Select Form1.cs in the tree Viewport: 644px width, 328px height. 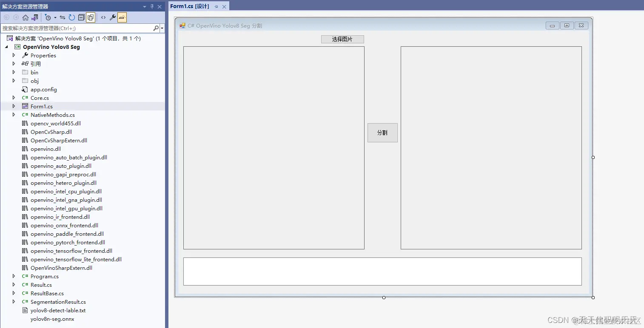pyautogui.click(x=42, y=106)
